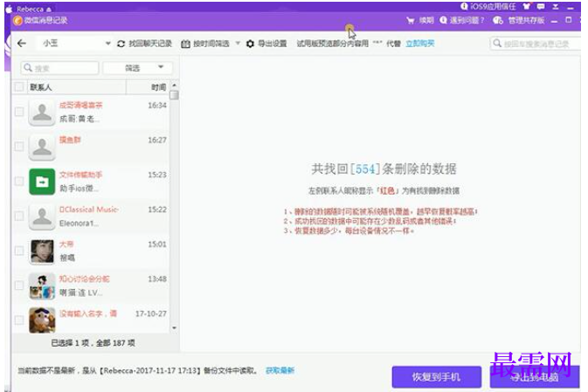Check the box for Classical Music contact
The width and height of the screenshot is (588, 392).
[x=19, y=216]
